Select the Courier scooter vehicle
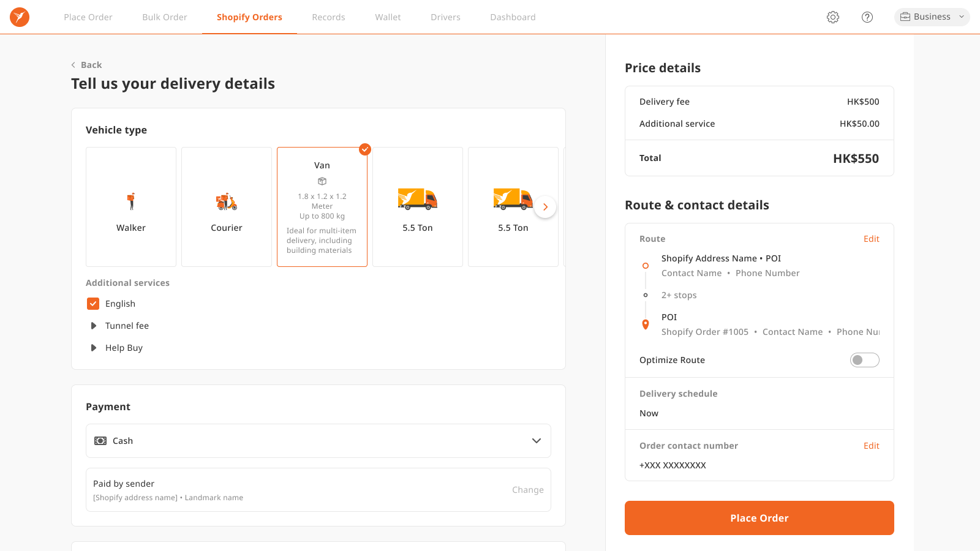 coord(226,207)
